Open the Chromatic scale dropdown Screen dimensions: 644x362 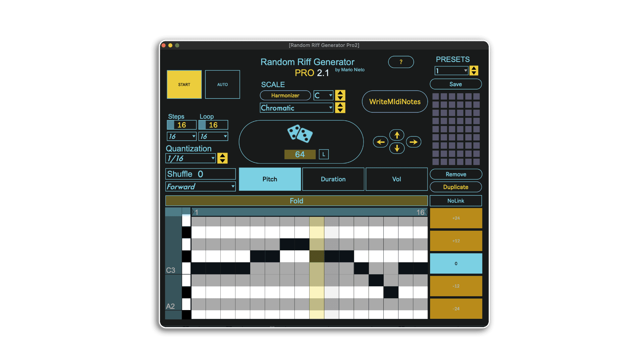coord(297,108)
